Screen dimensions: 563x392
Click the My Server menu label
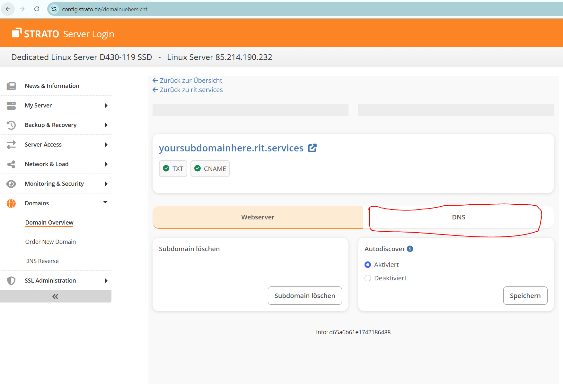38,106
